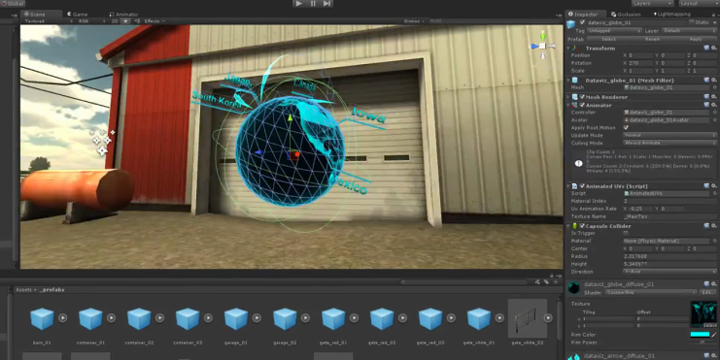Open the Tag dropdown
This screenshot has width=720, height=360.
[x=614, y=31]
